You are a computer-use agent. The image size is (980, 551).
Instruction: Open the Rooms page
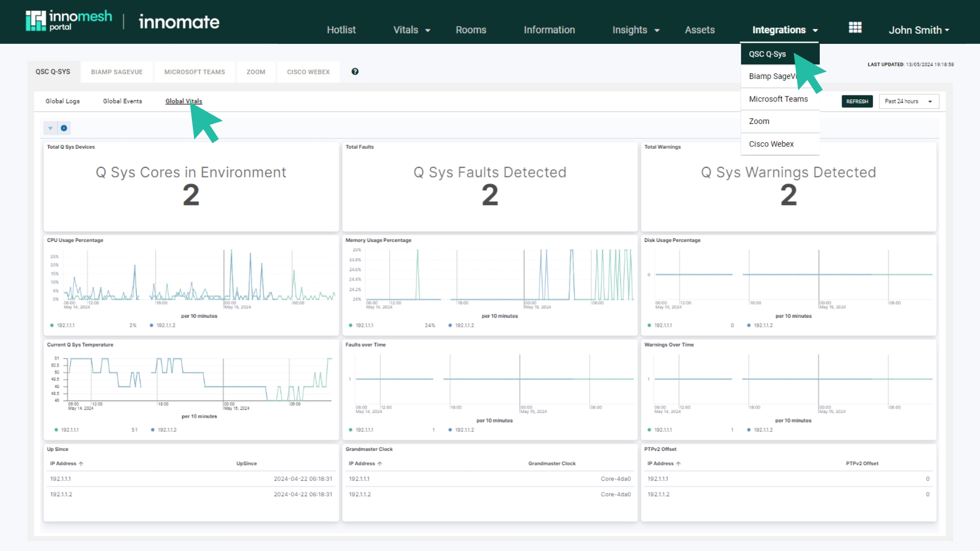tap(471, 30)
